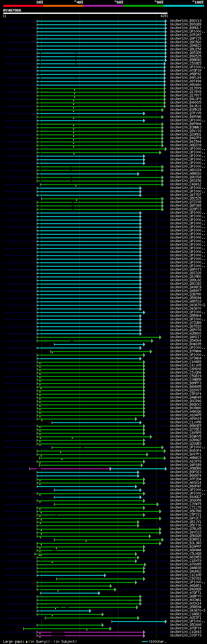Select the UniRef100_B4P9A4 label
Image resolution: width=207 pixels, height=644 pixels.
click(x=186, y=124)
